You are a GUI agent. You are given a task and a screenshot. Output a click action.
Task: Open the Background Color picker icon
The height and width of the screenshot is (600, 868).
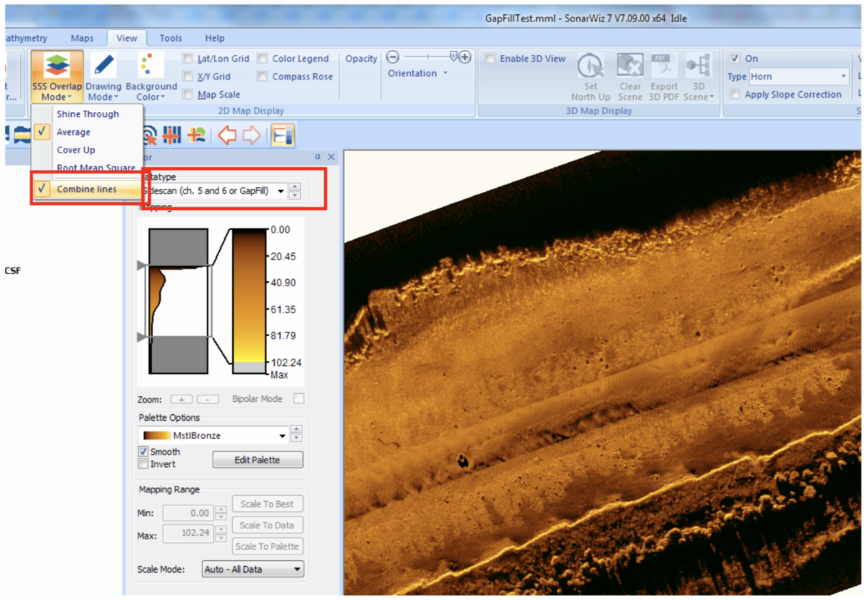[150, 65]
